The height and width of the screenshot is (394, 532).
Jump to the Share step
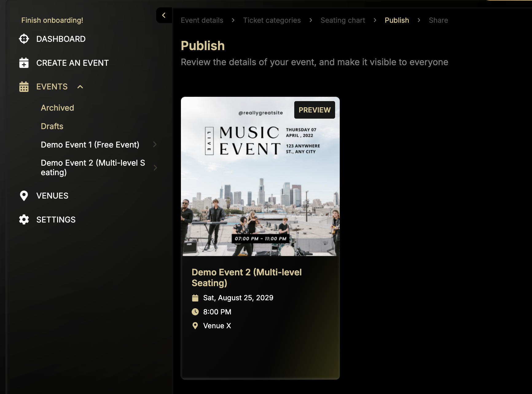pos(438,20)
